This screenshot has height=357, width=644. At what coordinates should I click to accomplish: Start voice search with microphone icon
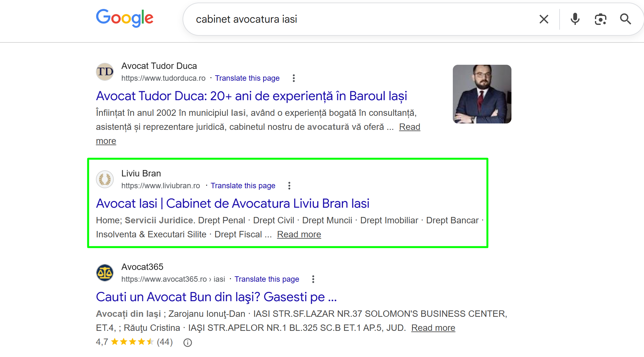(575, 19)
